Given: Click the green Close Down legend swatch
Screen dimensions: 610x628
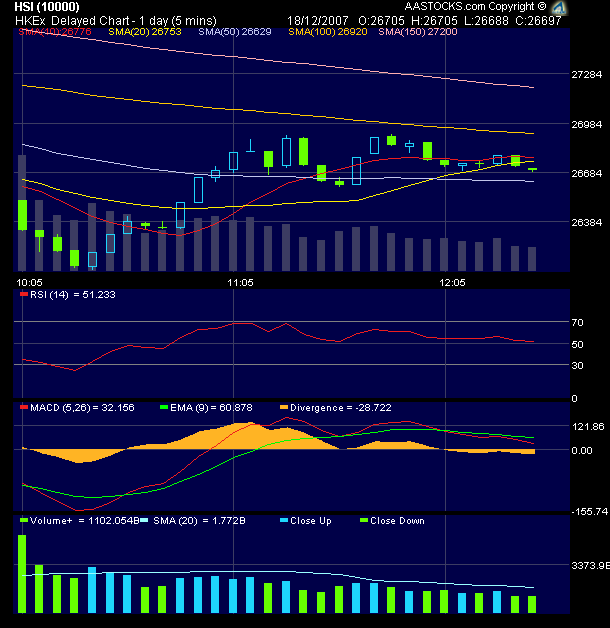Looking at the screenshot, I should [364, 520].
